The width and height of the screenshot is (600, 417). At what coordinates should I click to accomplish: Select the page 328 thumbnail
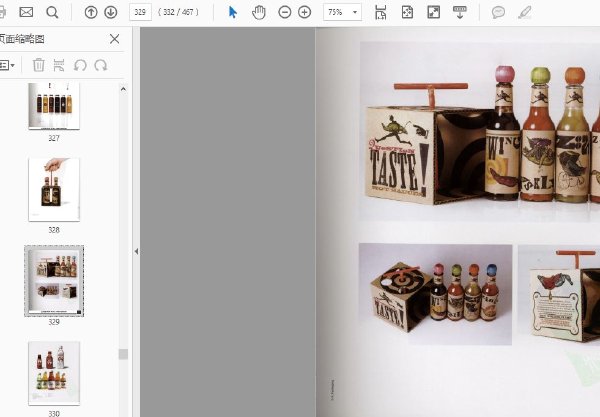(x=54, y=190)
